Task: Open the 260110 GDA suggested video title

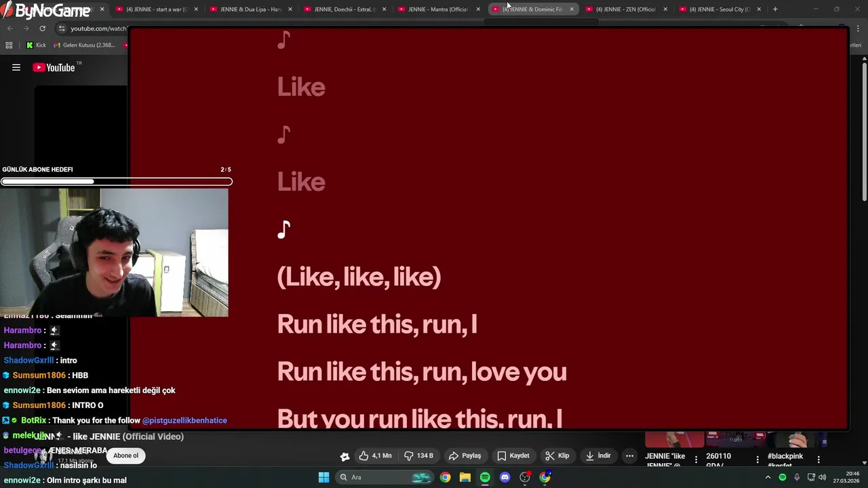Action: (x=719, y=460)
